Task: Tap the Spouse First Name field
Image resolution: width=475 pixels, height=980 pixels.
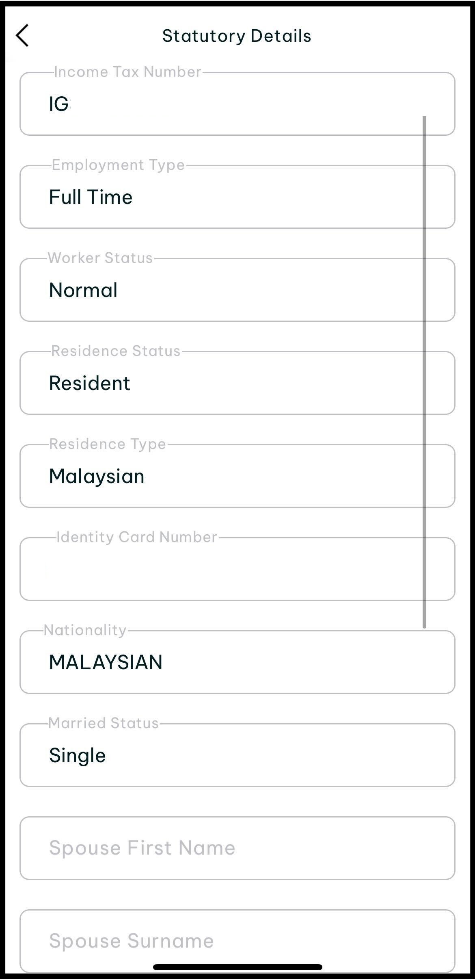Action: click(x=237, y=848)
